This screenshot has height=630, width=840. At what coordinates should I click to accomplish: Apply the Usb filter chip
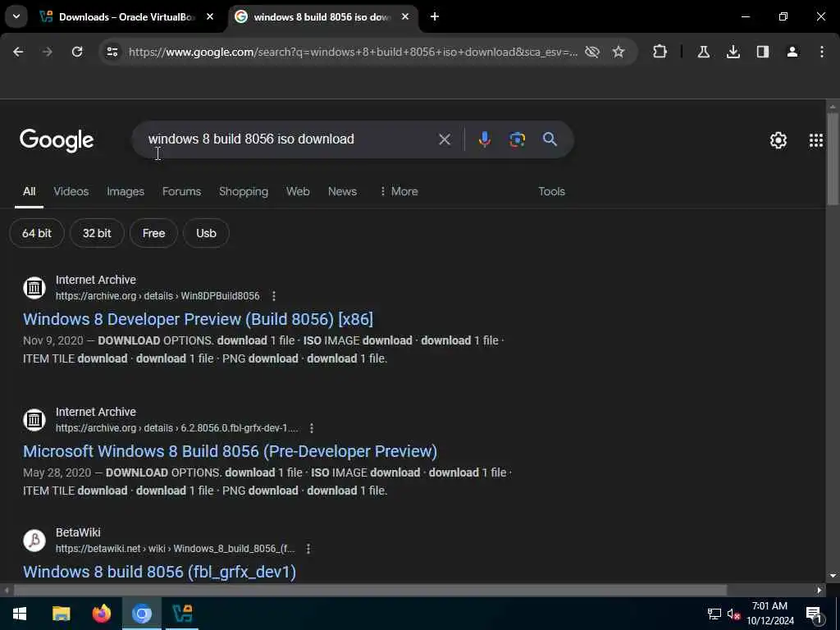click(x=206, y=234)
